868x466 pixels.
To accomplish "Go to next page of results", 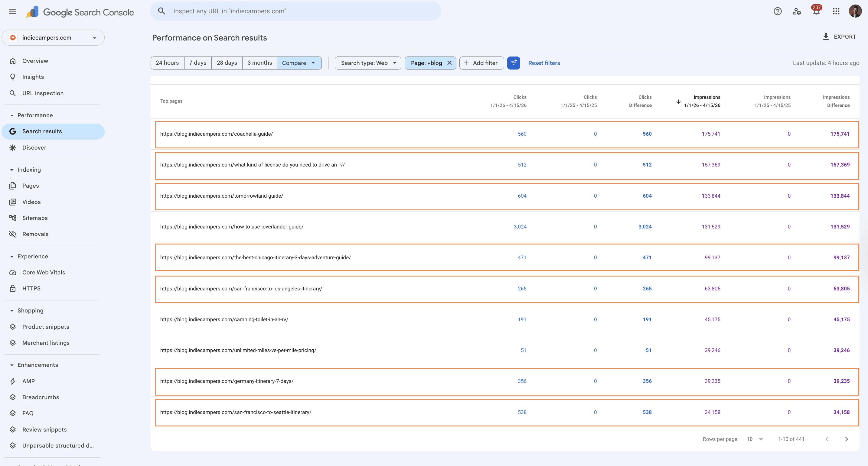I will click(847, 439).
